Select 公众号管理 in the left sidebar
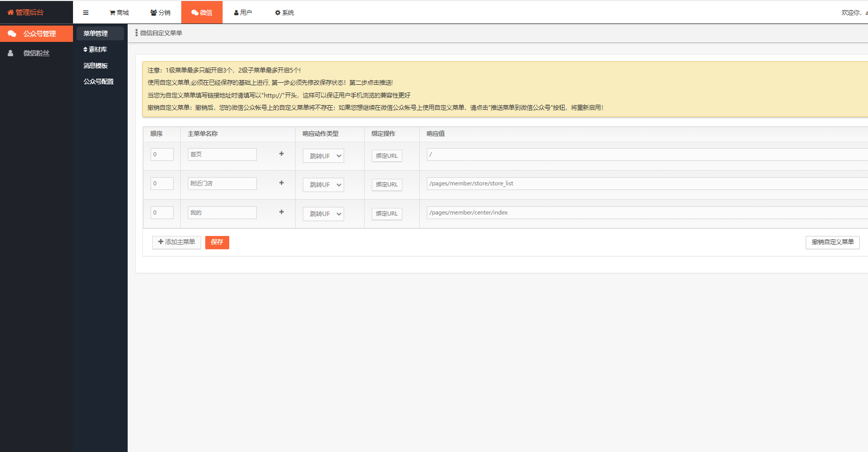 pyautogui.click(x=39, y=34)
